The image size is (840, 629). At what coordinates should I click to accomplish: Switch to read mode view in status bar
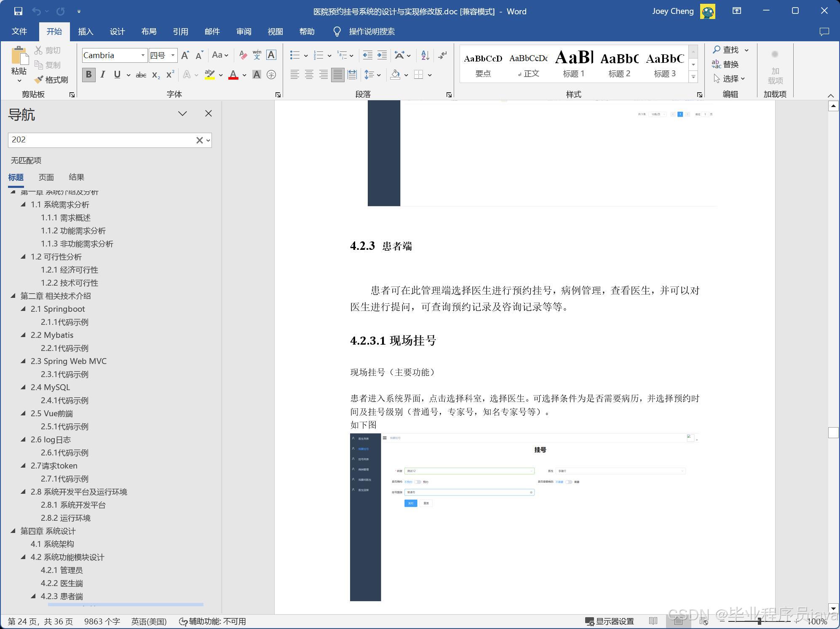click(x=653, y=621)
